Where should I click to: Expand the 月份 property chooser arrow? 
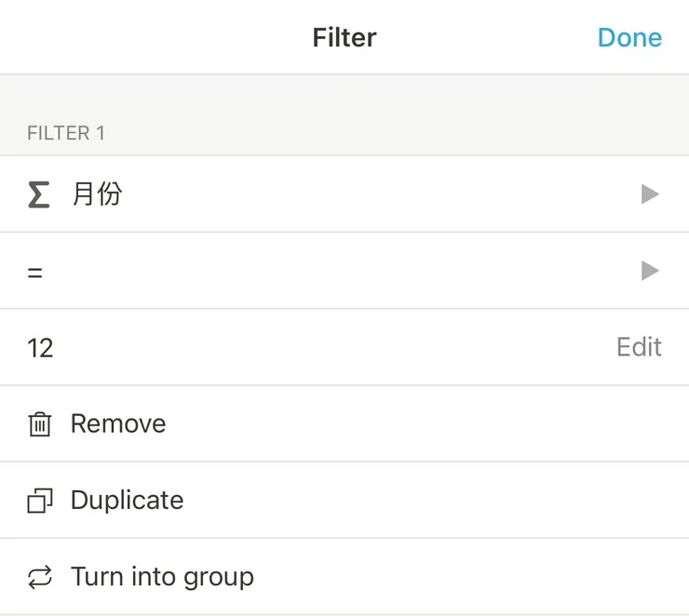[x=650, y=194]
